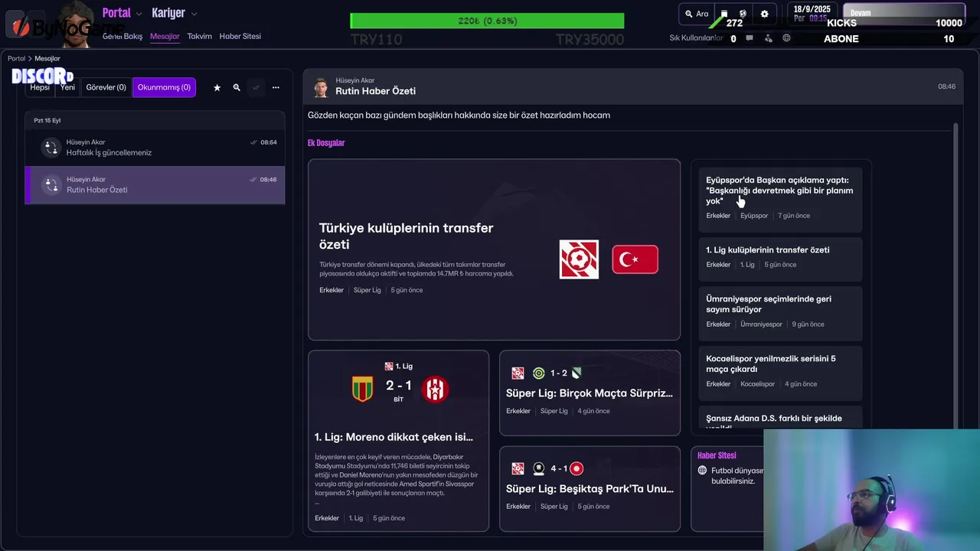Viewport: 980px width, 551px height.
Task: Click the magnifier icon in message list toolbar
Action: [x=237, y=87]
